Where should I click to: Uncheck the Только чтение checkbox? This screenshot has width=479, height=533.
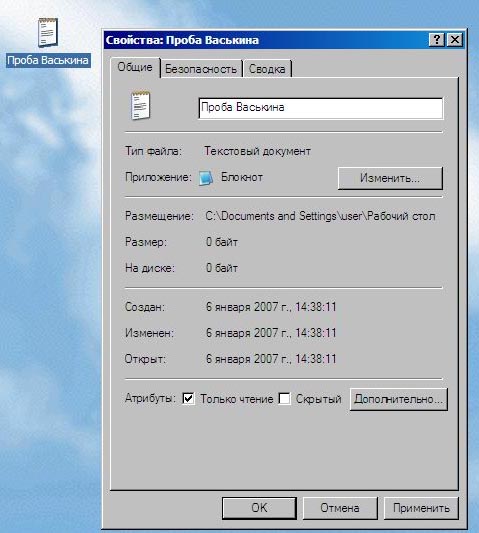(x=188, y=398)
